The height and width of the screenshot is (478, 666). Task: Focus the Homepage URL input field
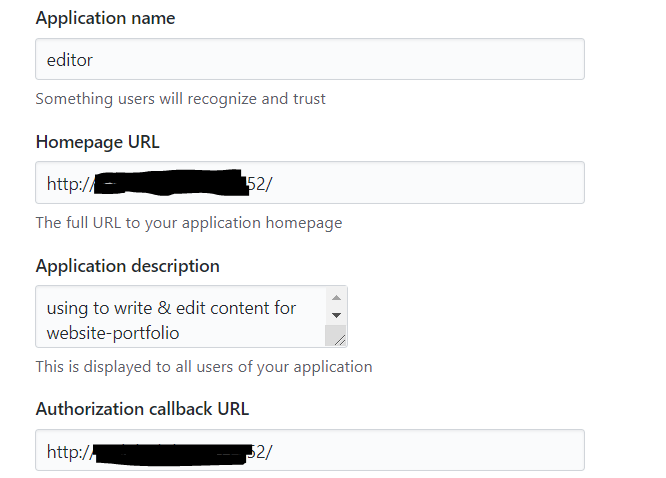pyautogui.click(x=310, y=183)
